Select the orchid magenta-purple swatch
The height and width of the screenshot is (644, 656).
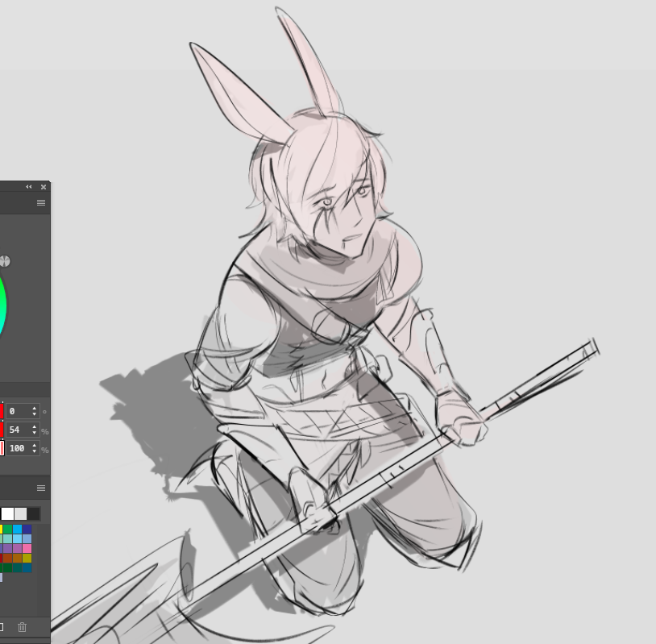click(x=17, y=548)
